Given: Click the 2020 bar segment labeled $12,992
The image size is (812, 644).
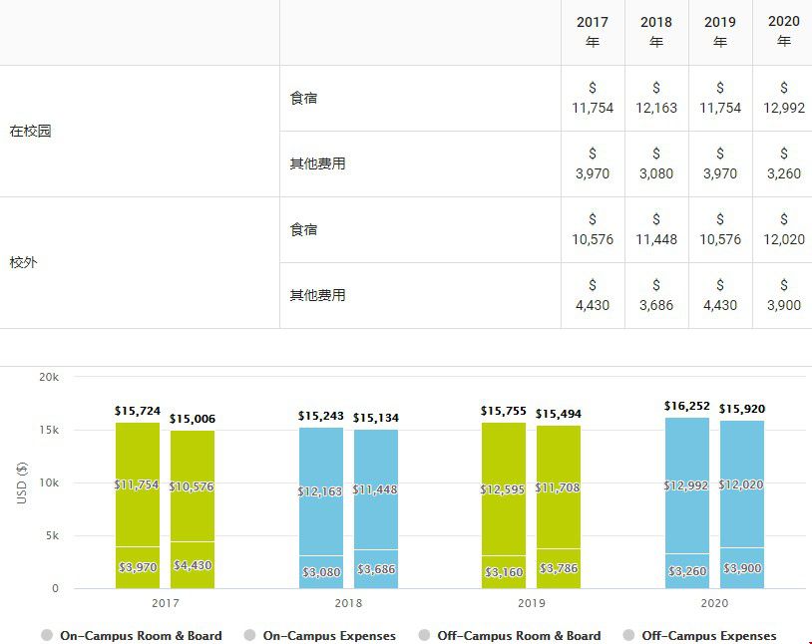Looking at the screenshot, I should point(687,485).
